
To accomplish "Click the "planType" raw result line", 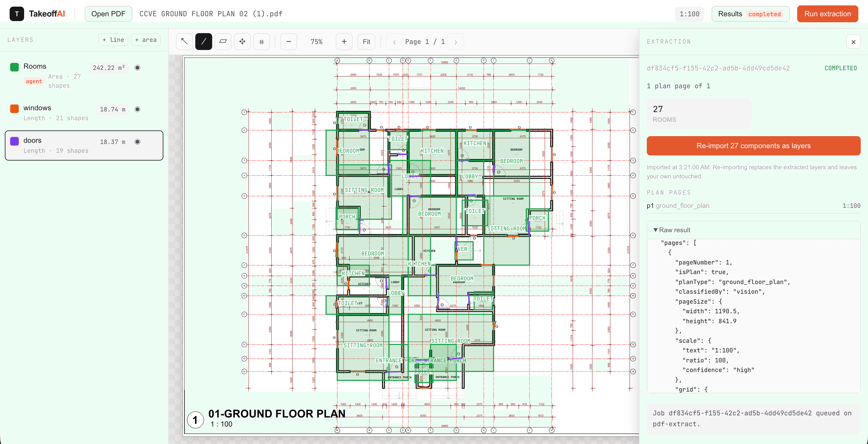I will pyautogui.click(x=733, y=282).
